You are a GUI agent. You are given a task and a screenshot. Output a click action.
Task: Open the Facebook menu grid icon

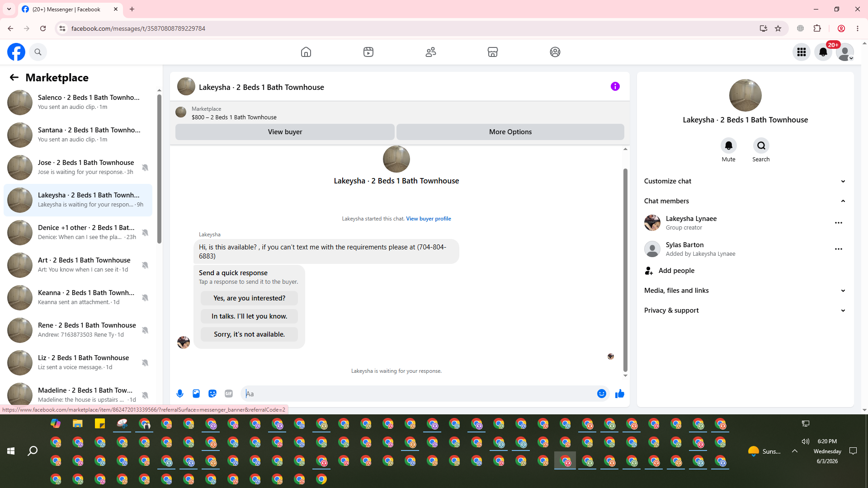point(802,52)
